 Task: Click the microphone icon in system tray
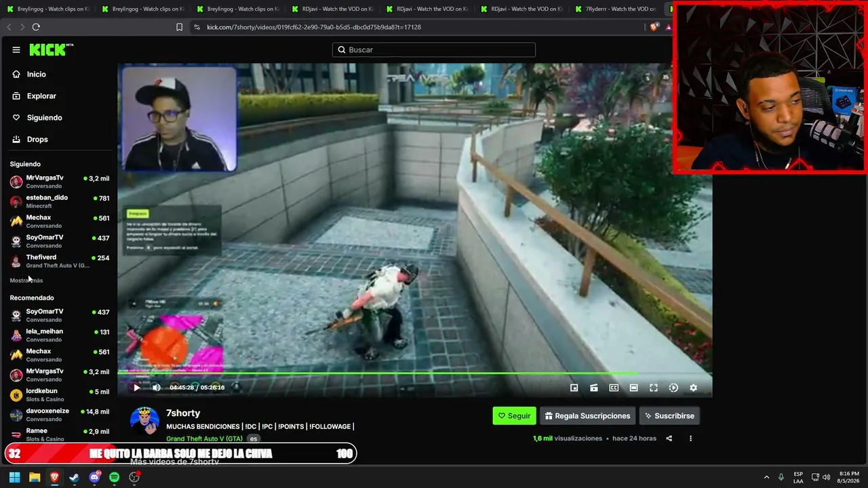(x=781, y=477)
